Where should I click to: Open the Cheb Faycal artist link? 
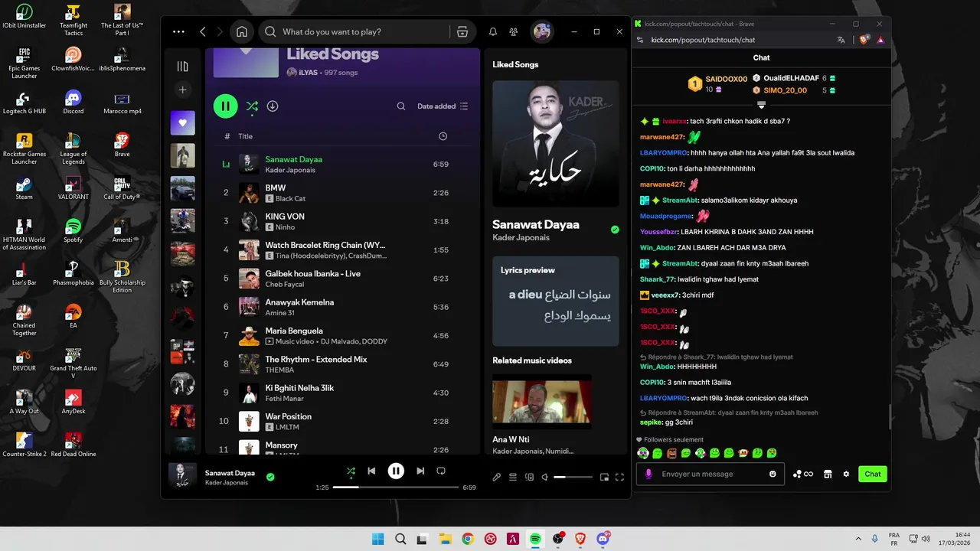coord(285,285)
